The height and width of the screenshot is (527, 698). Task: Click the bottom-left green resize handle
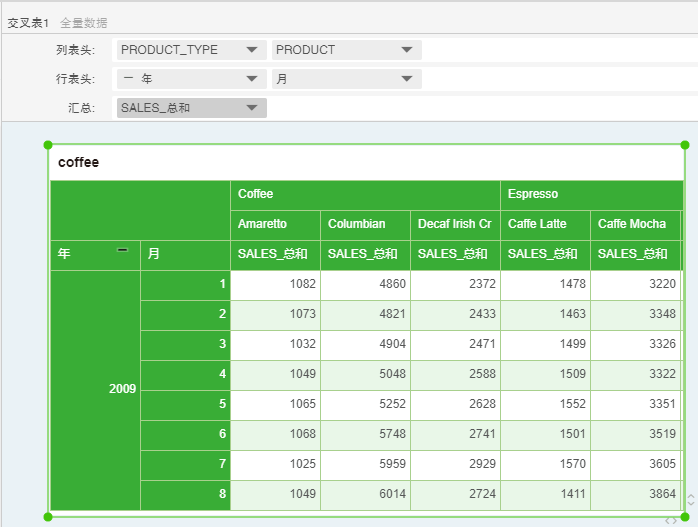coord(48,517)
